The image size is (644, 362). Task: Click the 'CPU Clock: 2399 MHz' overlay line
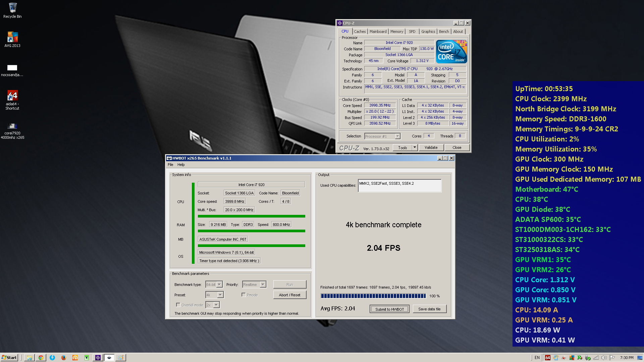tap(551, 99)
